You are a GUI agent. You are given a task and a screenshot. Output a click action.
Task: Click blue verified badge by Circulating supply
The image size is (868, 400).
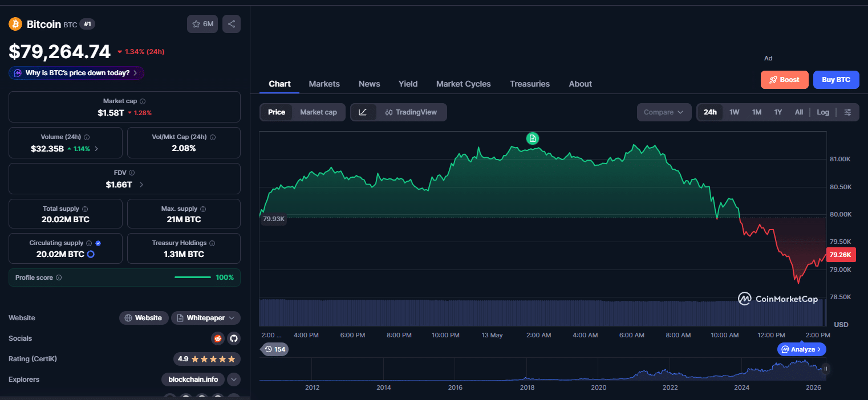(98, 243)
